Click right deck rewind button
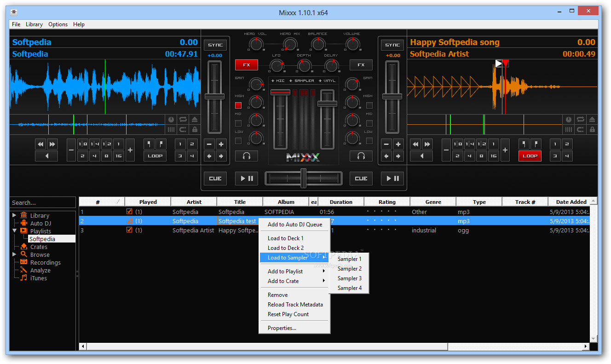This screenshot has width=611, height=364. pos(415,144)
